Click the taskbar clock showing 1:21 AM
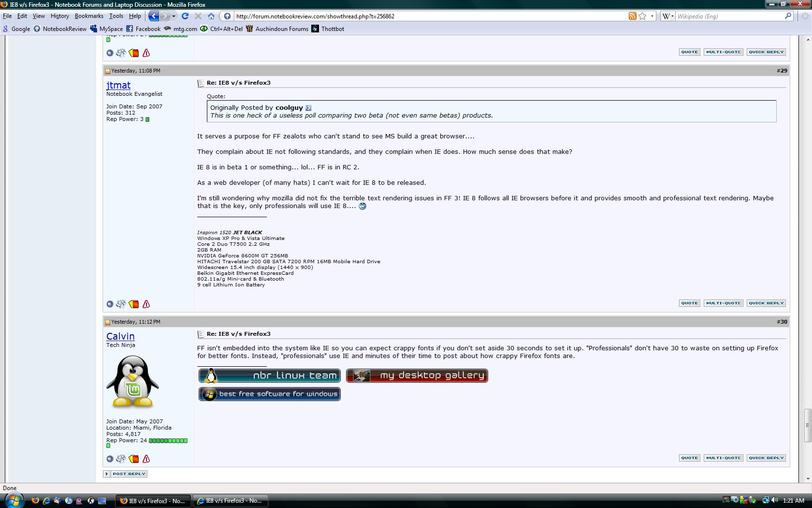The width and height of the screenshot is (812, 508). click(x=794, y=500)
